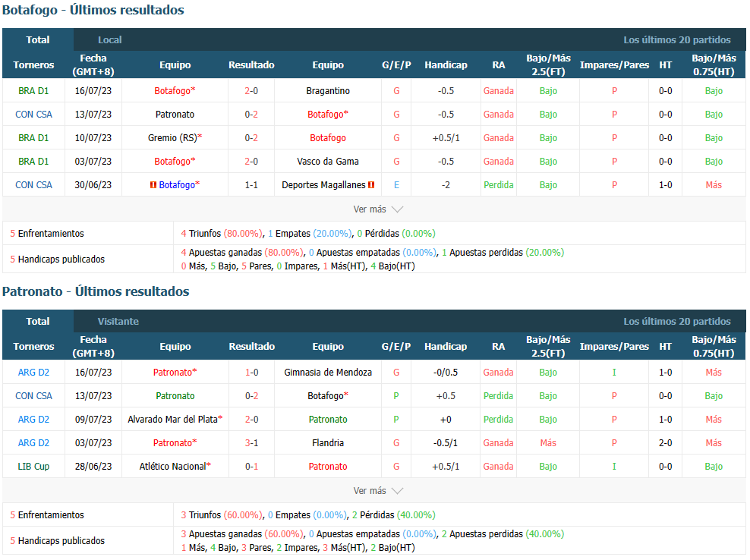
Task: Click 2-0 result against Bragantino
Action: point(251,91)
